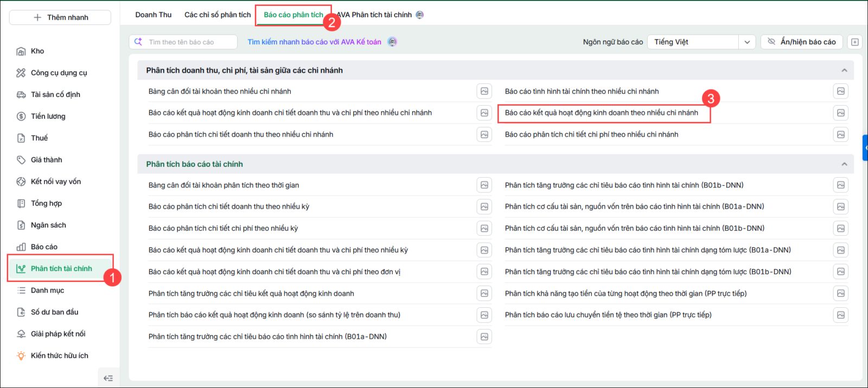Select Phân tích tài chính in sidebar
868x388 pixels.
(61, 268)
